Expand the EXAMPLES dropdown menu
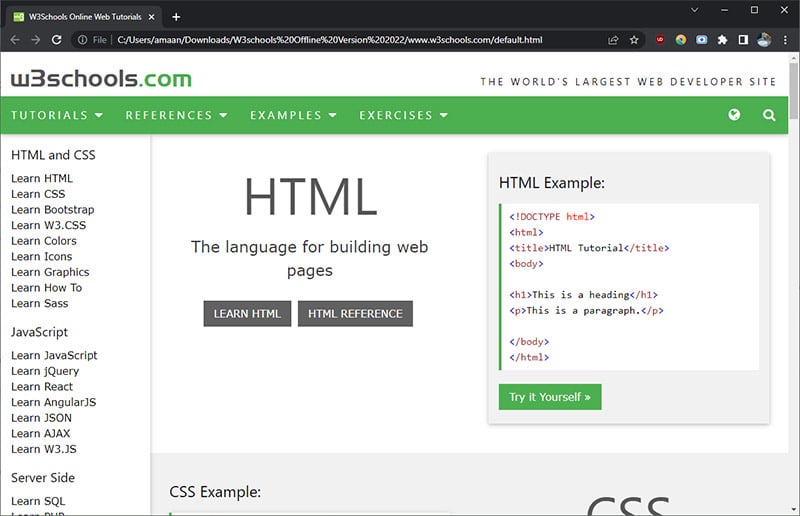800x516 pixels. point(293,115)
